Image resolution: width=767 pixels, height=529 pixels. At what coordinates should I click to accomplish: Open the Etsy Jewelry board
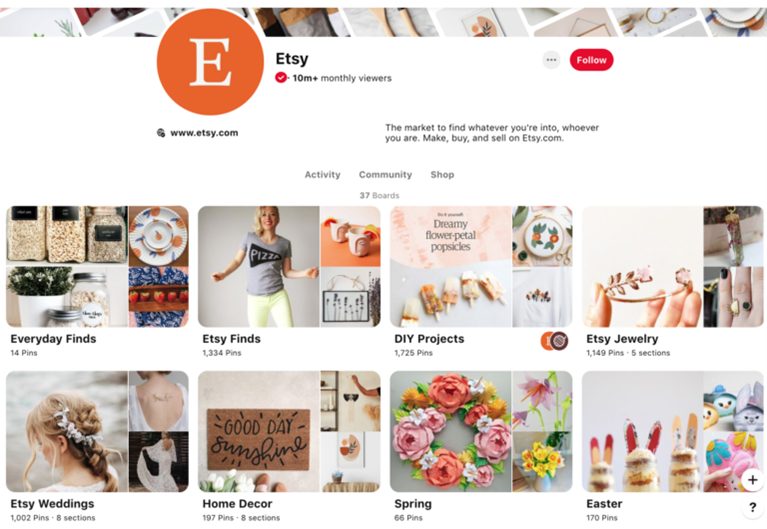(x=673, y=266)
